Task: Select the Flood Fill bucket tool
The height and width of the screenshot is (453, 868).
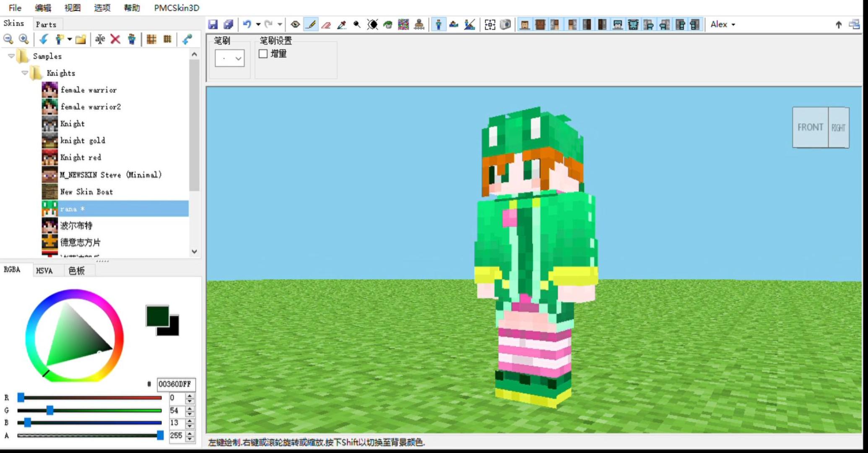Action: pyautogui.click(x=388, y=25)
